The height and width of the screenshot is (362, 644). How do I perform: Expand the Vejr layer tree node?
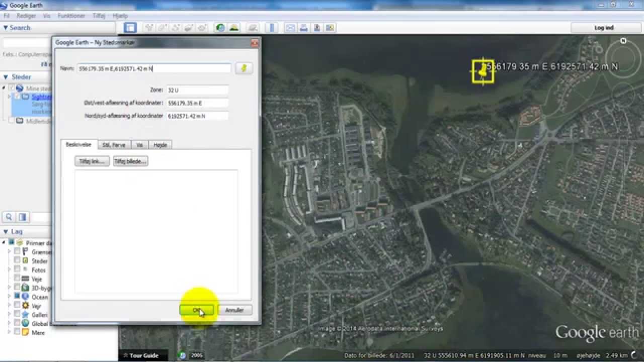10,306
